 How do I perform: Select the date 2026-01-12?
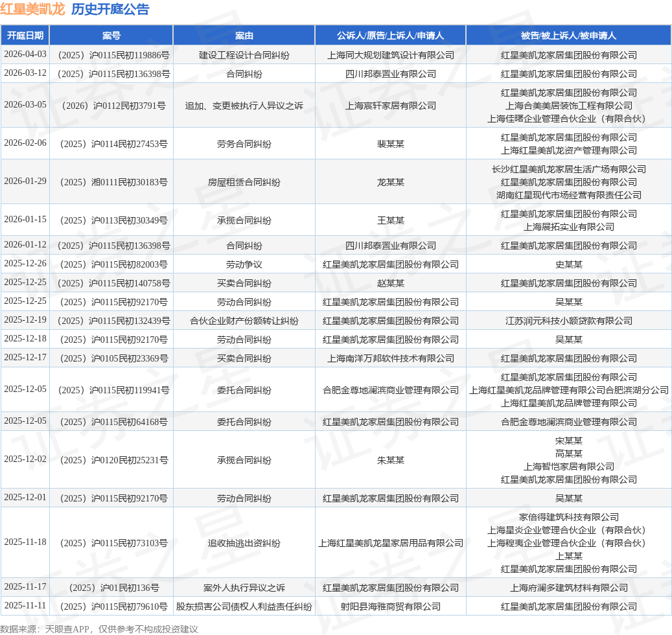[x=25, y=244]
